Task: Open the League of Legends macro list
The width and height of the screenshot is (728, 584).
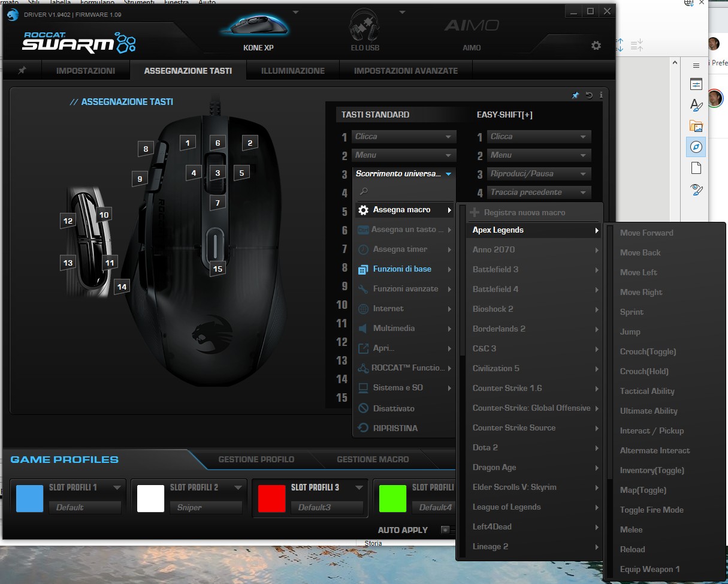Action: pyautogui.click(x=534, y=507)
